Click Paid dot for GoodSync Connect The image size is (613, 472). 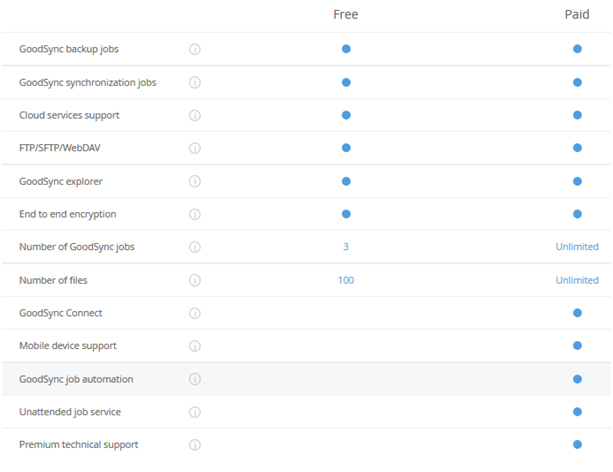(x=577, y=313)
